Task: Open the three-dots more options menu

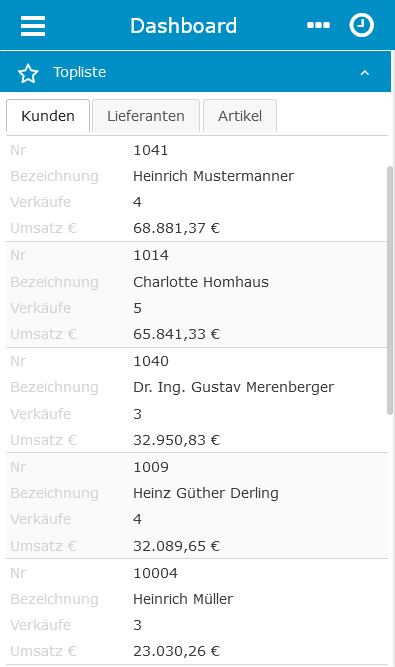Action: [318, 26]
